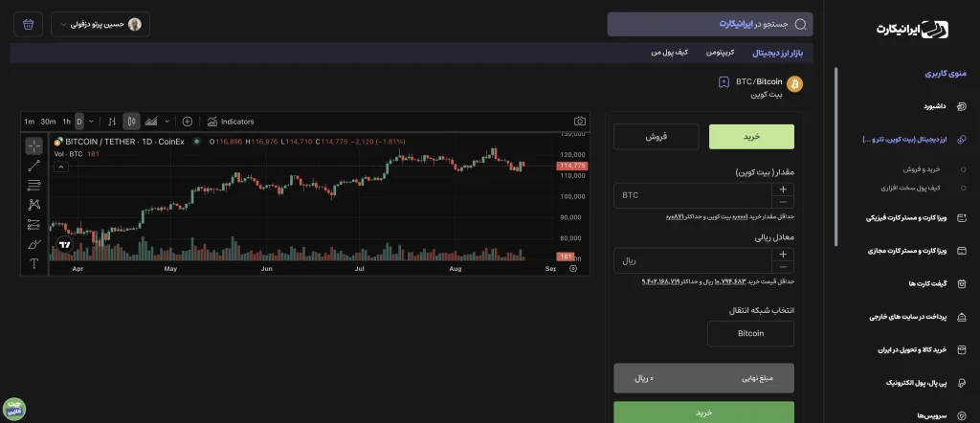Switch to area chart style

[x=150, y=122]
